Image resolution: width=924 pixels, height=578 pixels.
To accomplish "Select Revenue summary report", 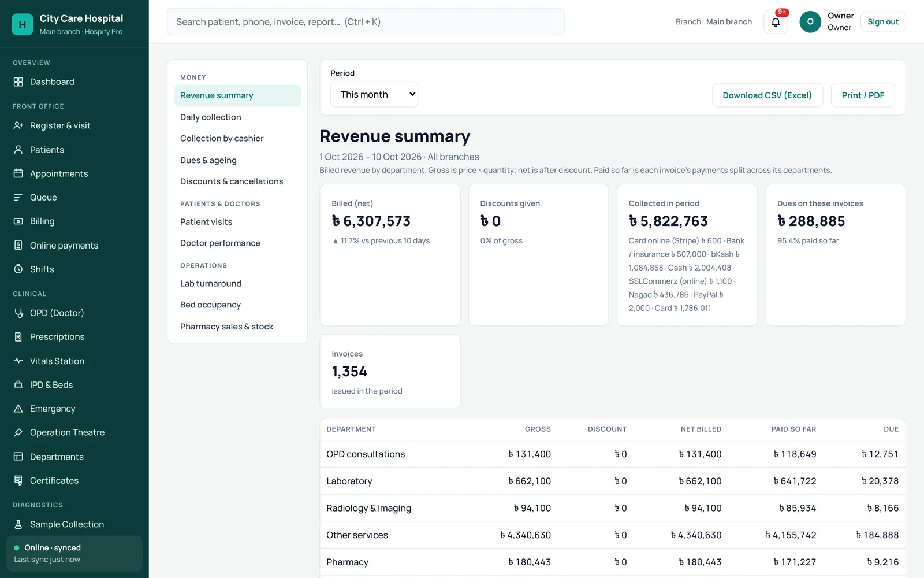I will click(237, 95).
